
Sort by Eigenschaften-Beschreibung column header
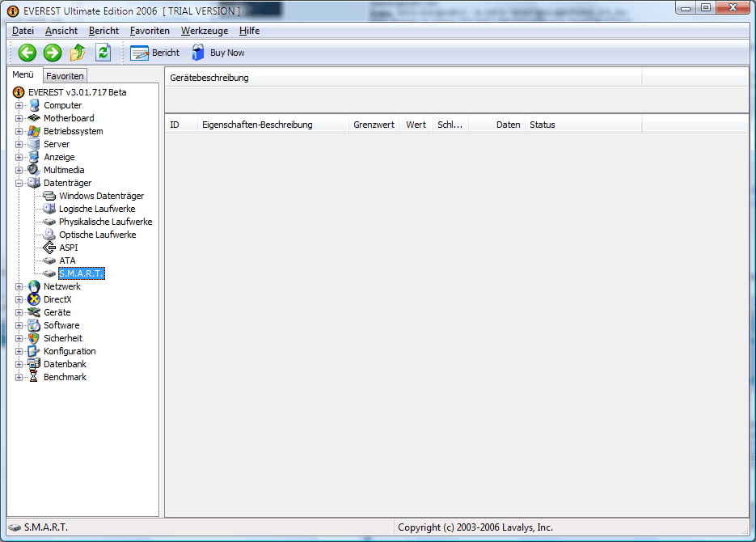click(x=273, y=125)
